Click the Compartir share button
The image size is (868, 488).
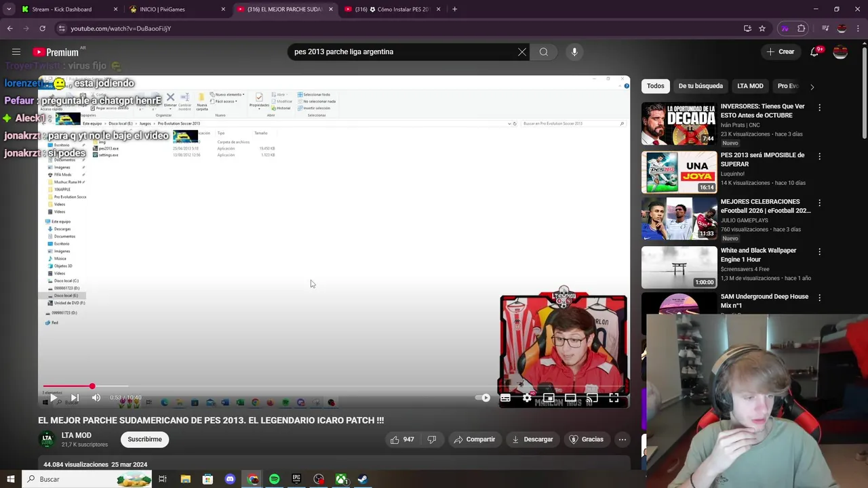(x=475, y=439)
